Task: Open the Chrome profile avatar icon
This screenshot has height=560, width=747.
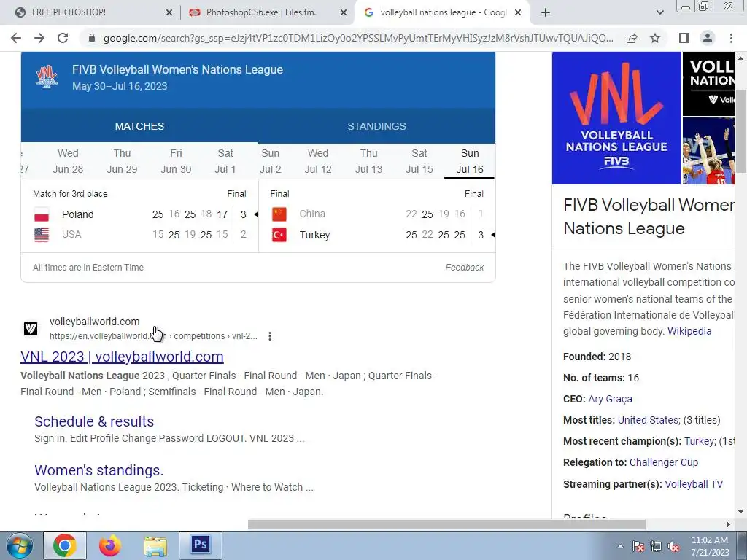Action: pyautogui.click(x=708, y=38)
